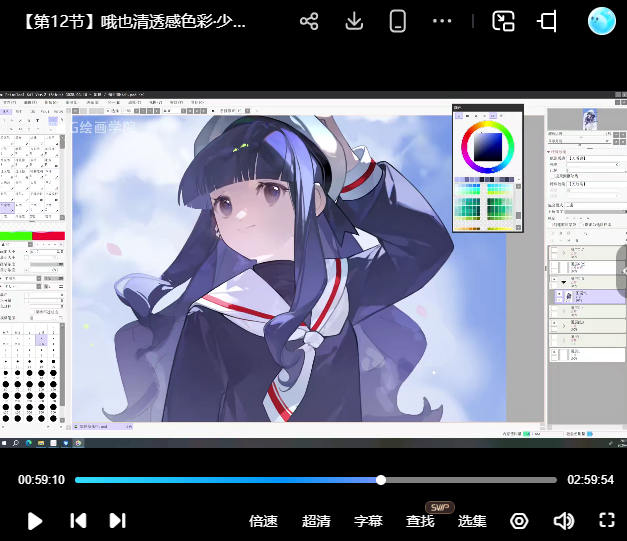Open the second effect dropdown in the layer panel

point(597,184)
